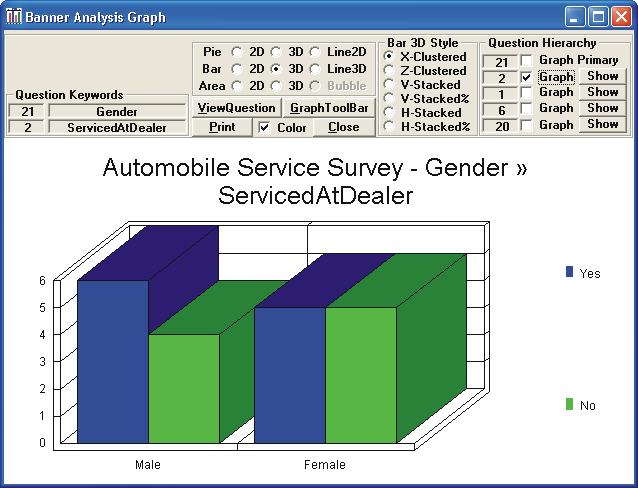
Task: Click the Female green No bar
Action: click(361, 375)
